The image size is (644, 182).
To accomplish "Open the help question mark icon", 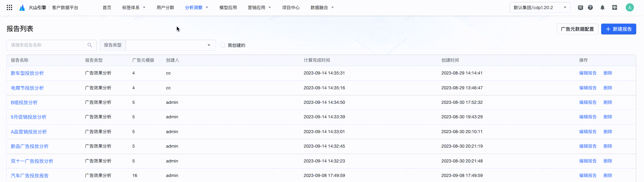I will (590, 7).
